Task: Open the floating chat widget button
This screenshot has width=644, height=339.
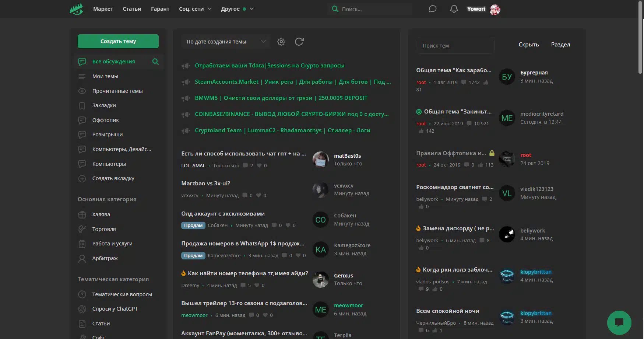Action: click(619, 322)
